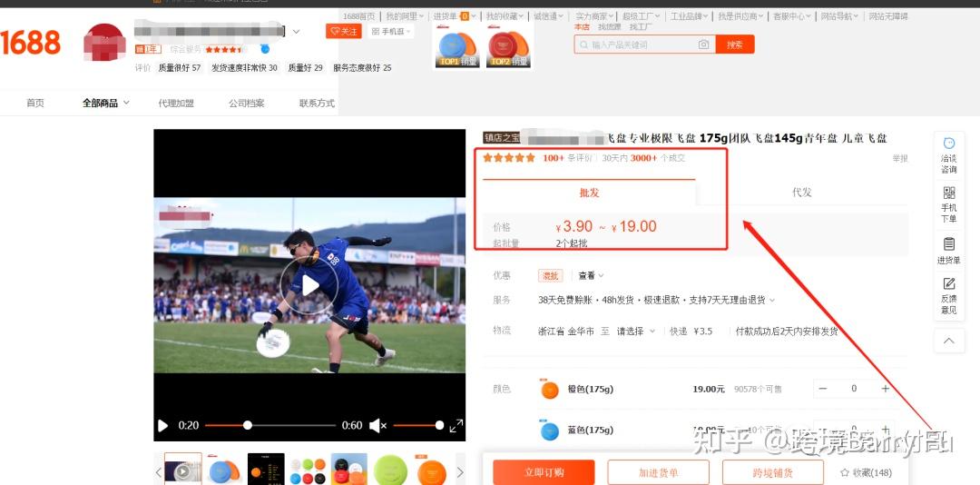Screen dimensions: 980x485
Task: Expand the 超级工厂 top menu
Action: click(642, 16)
